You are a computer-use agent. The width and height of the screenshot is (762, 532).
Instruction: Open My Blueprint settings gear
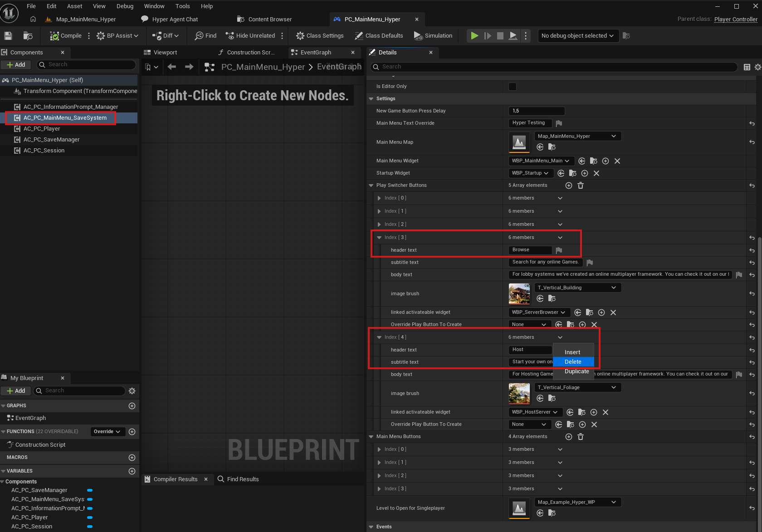tap(132, 391)
